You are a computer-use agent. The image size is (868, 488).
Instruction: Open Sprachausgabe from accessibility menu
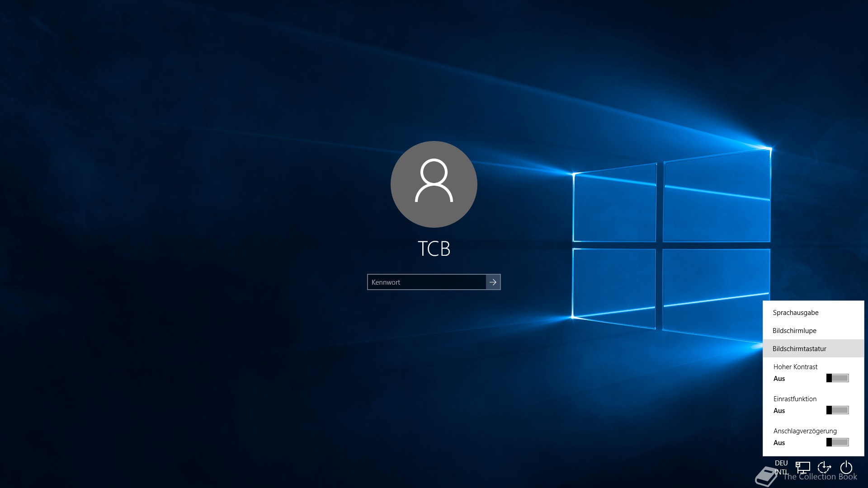coord(813,313)
